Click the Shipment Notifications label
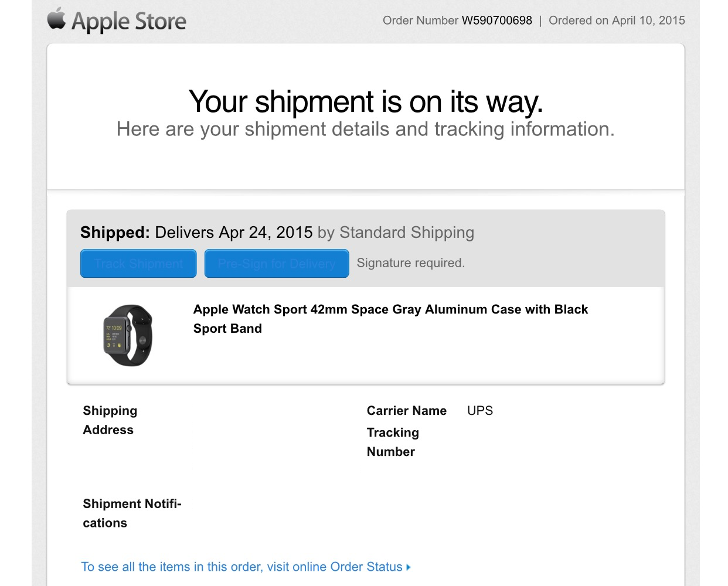728x586 pixels. point(132,513)
